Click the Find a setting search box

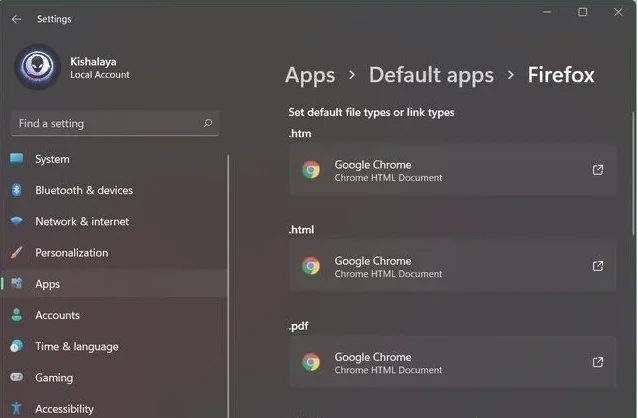tap(105, 124)
